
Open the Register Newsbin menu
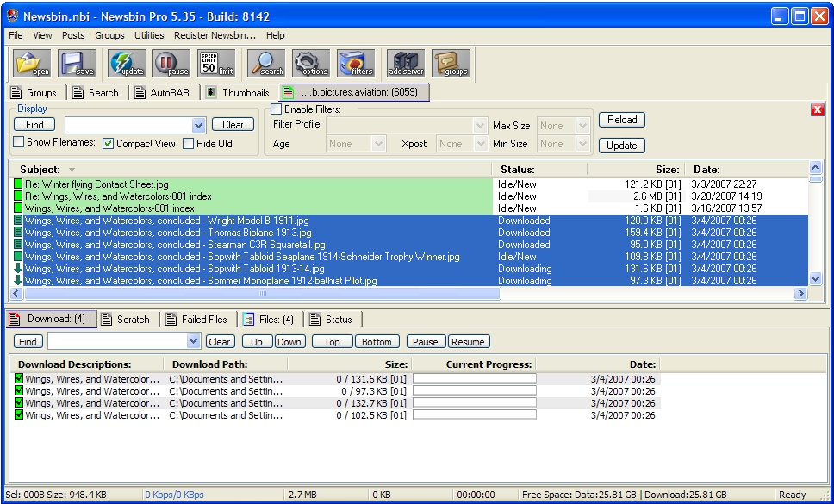[x=215, y=35]
